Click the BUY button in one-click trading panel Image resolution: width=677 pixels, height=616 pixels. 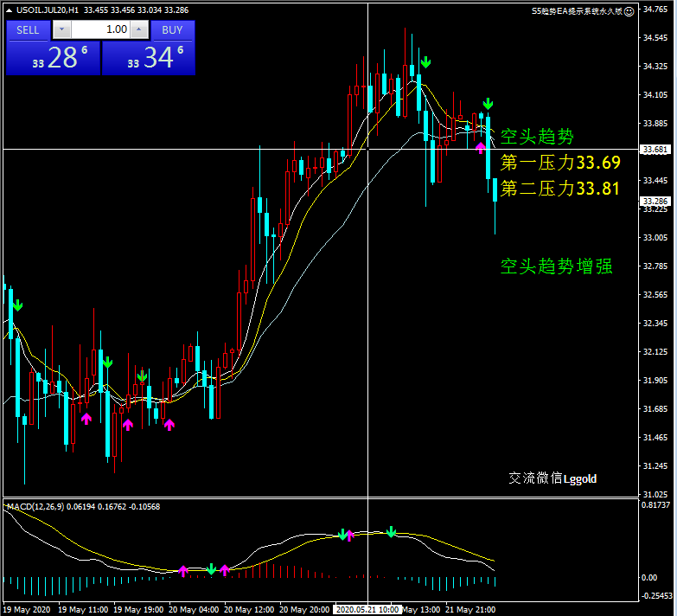[x=172, y=30]
